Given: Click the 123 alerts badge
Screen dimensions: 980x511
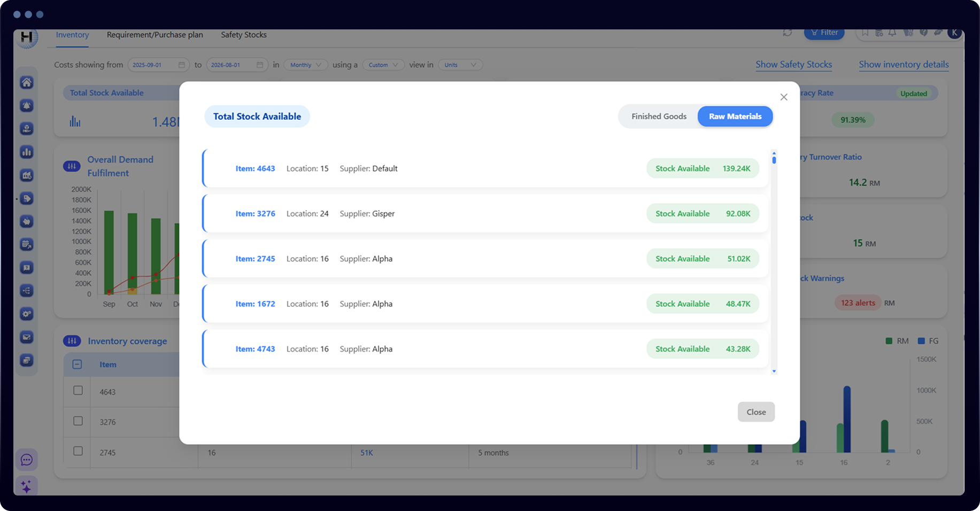Looking at the screenshot, I should [858, 303].
